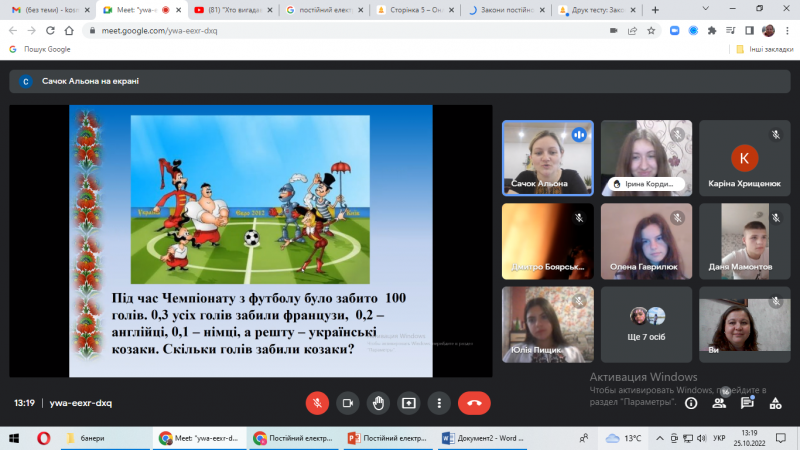Leave the call with red hang-up button
This screenshot has width=800, height=450.
coord(474,403)
